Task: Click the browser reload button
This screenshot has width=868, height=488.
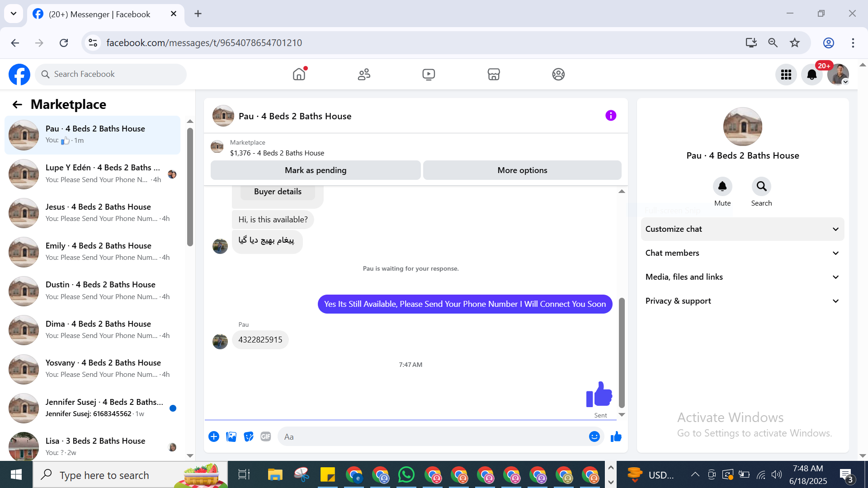Action: 64,43
